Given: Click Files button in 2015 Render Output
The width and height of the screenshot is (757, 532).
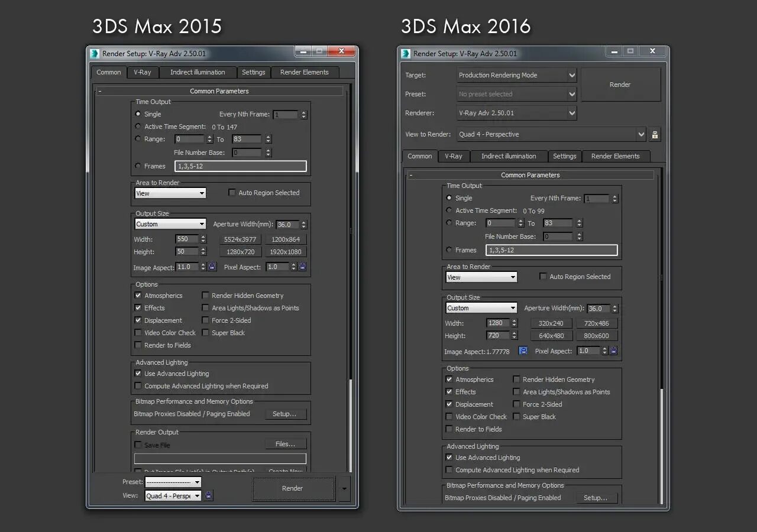Looking at the screenshot, I should click(286, 444).
